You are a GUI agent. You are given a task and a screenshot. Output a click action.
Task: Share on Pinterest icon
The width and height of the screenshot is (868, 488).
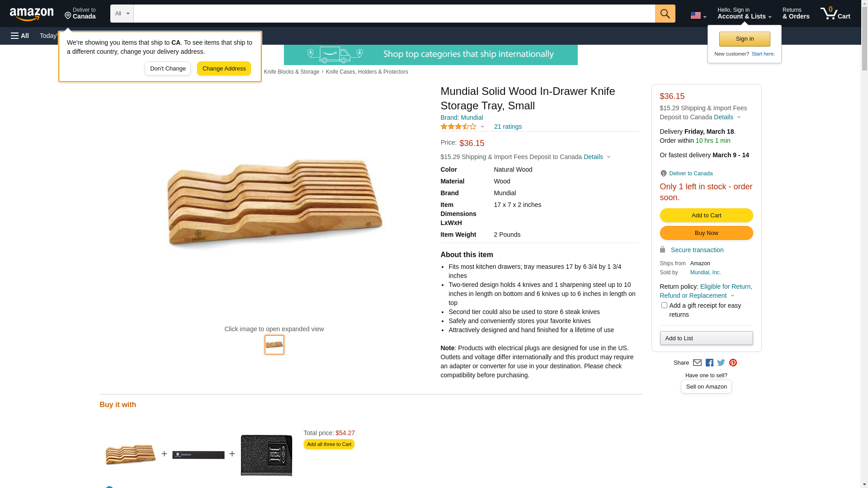point(733,363)
